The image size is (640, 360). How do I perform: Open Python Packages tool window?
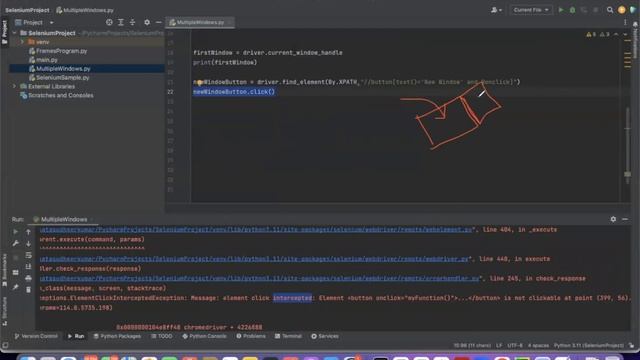[117, 336]
